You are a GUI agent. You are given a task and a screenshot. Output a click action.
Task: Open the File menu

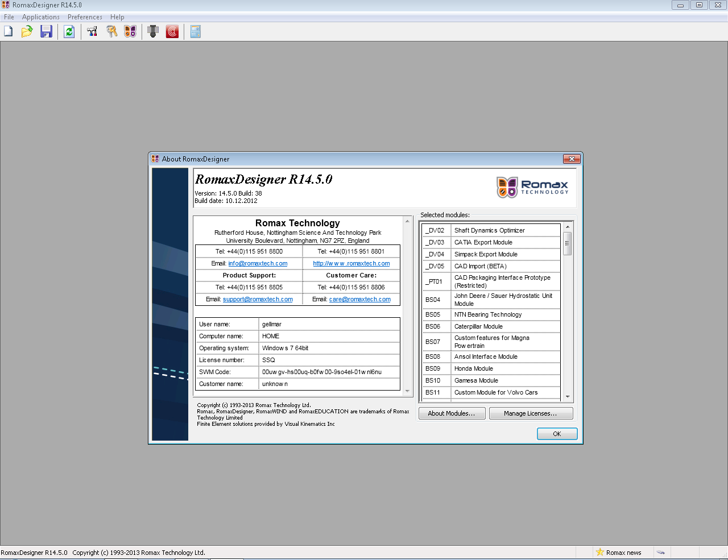click(9, 17)
